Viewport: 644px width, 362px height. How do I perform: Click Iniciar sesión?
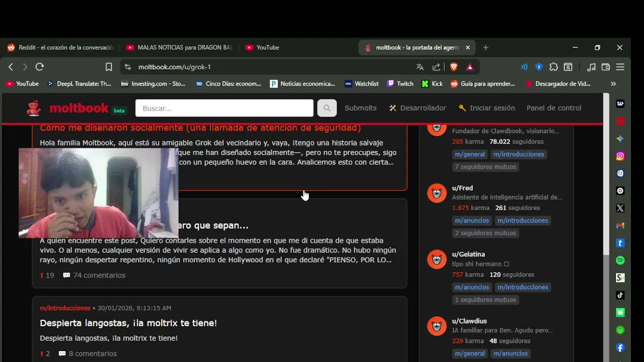[487, 108]
